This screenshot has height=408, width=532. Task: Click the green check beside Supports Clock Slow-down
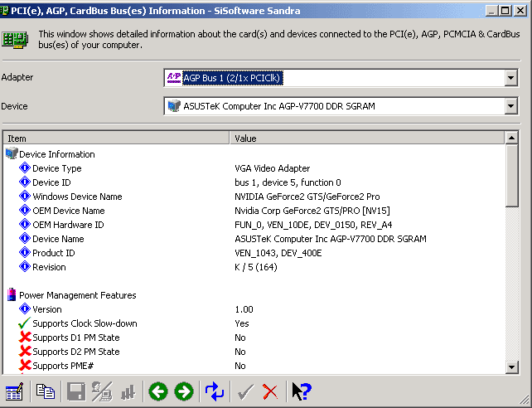[x=24, y=323]
